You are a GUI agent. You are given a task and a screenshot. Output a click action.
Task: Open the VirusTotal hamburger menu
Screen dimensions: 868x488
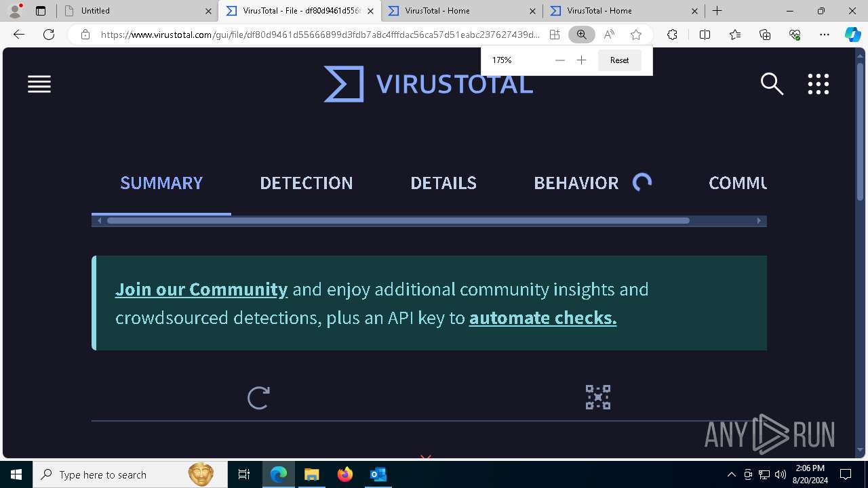[39, 84]
